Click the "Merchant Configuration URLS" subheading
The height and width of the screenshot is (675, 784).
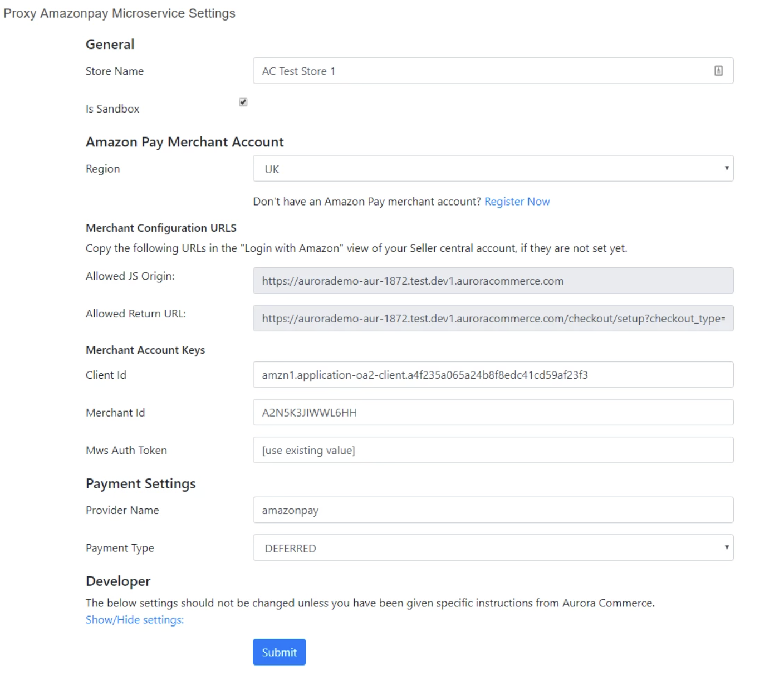point(161,228)
